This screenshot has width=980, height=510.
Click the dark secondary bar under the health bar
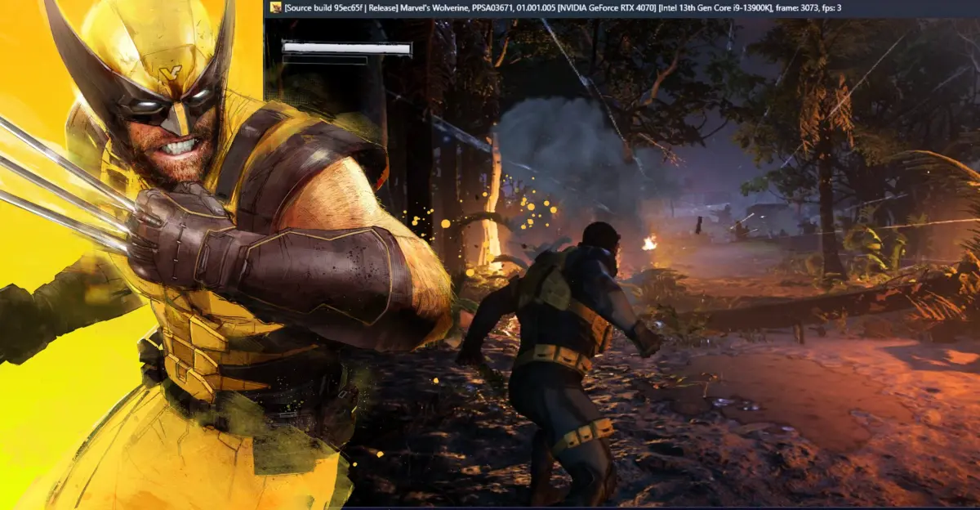point(324,60)
